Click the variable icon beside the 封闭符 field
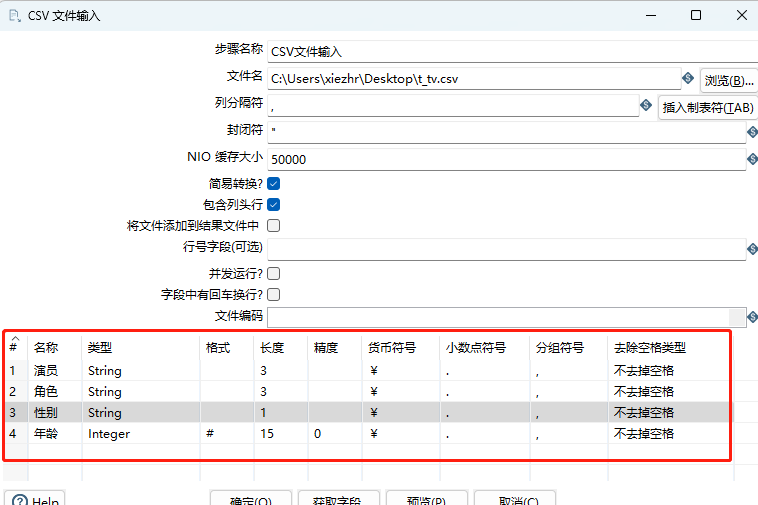The width and height of the screenshot is (758, 505). (x=752, y=132)
